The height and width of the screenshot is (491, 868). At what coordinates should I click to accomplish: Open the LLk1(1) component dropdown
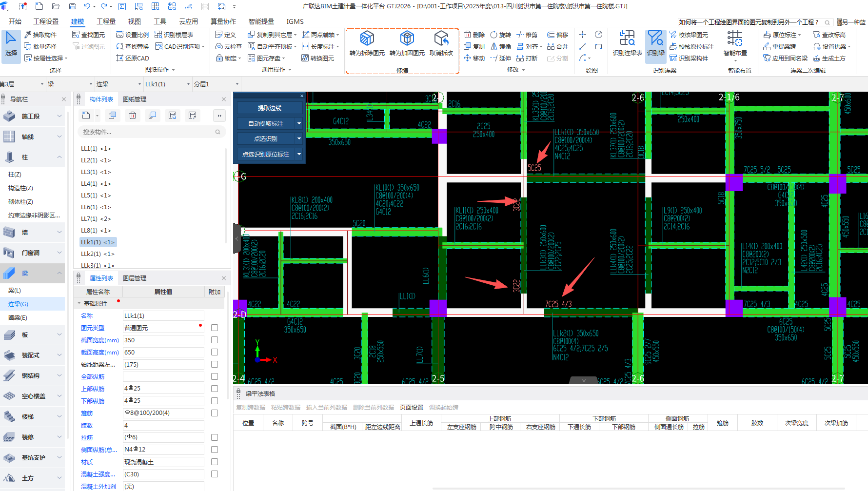click(x=188, y=84)
